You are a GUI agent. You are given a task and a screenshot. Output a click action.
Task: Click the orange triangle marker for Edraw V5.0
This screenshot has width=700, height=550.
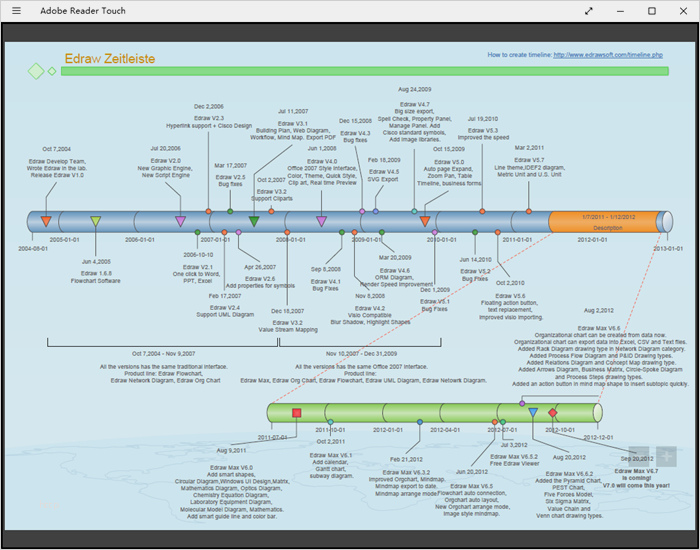(425, 221)
